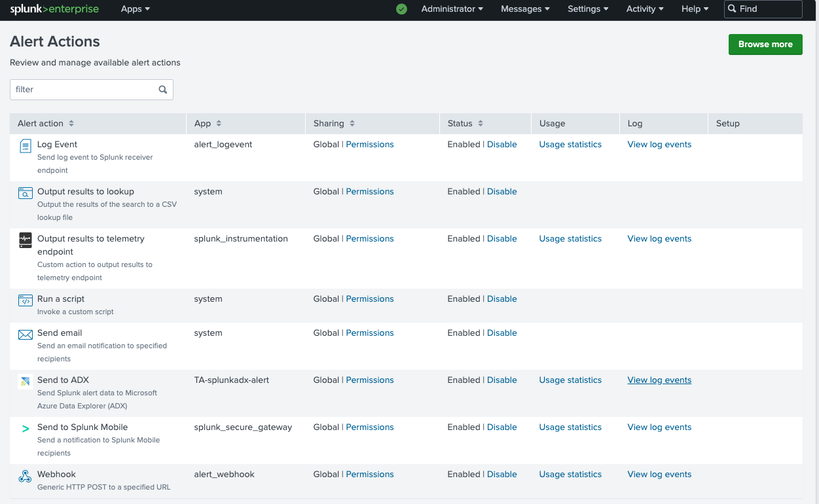
Task: View Usage statistics for Log Event
Action: coord(570,145)
